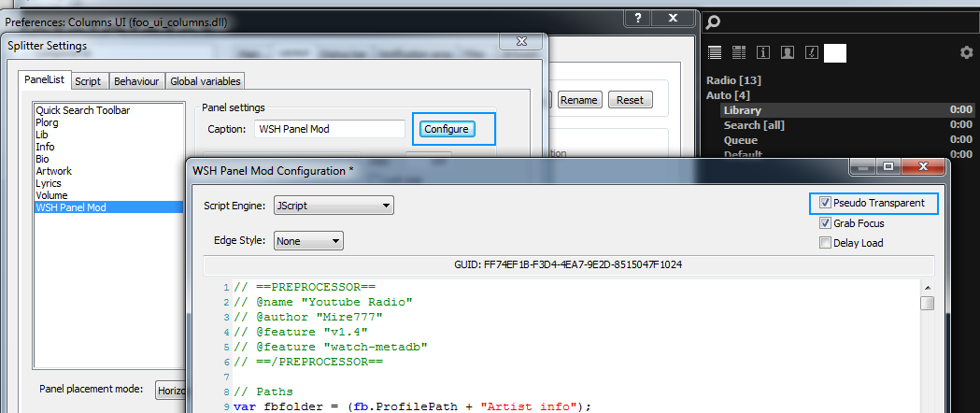Click the Rename button
Viewport: 980px width, 413px height.
pyautogui.click(x=579, y=100)
